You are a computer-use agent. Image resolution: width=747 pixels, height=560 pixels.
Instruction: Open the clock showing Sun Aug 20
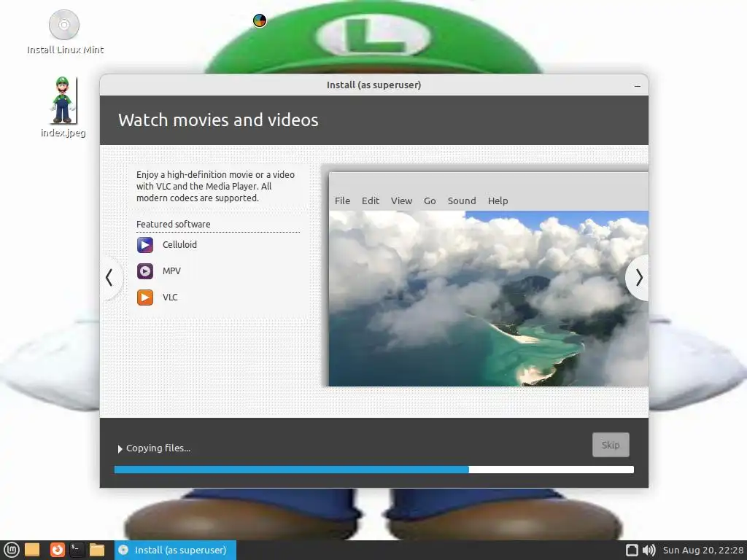pyautogui.click(x=703, y=550)
